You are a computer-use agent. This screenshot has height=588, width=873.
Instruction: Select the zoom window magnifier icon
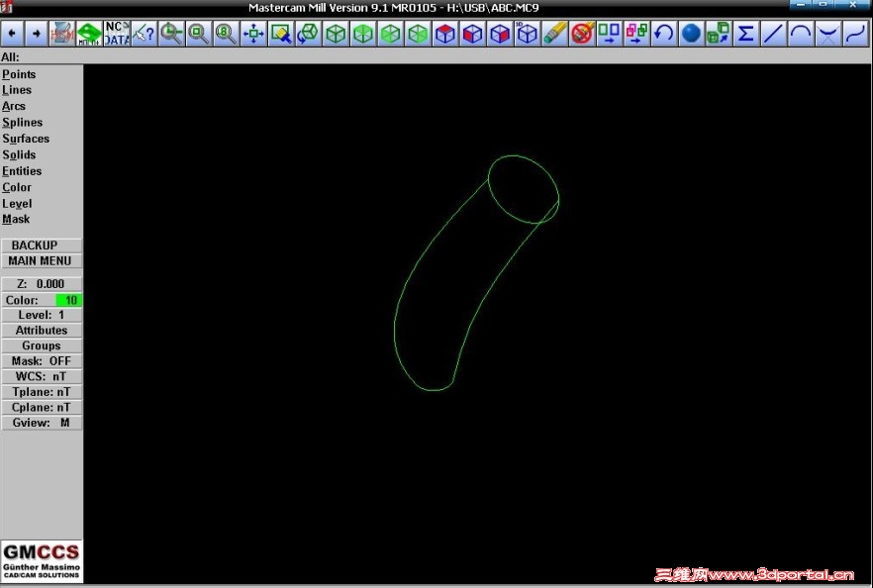click(199, 34)
